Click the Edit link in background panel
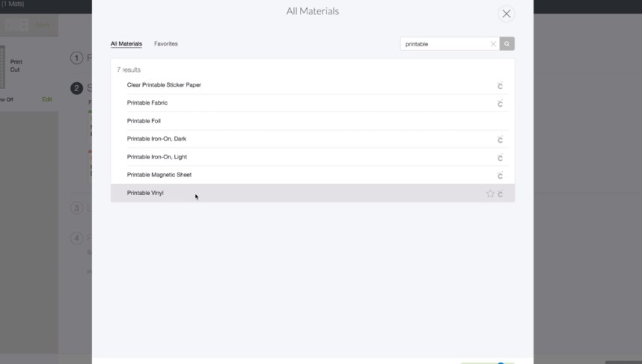This screenshot has width=642, height=364. (x=47, y=99)
